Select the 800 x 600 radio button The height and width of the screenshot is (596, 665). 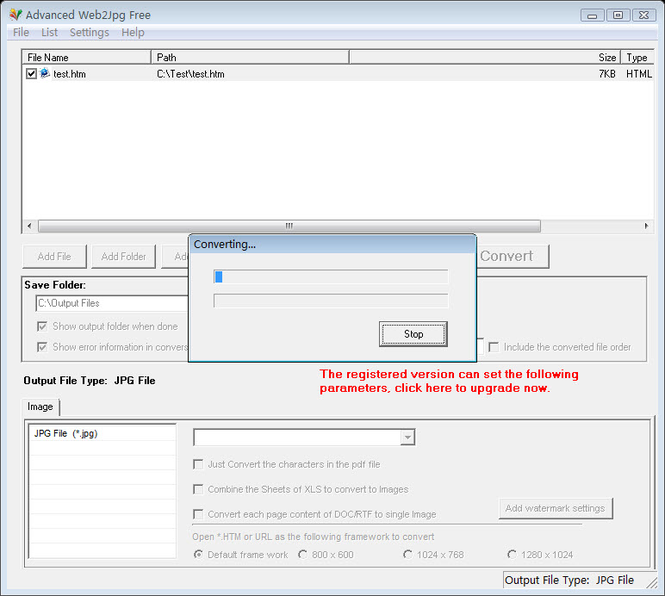click(303, 555)
